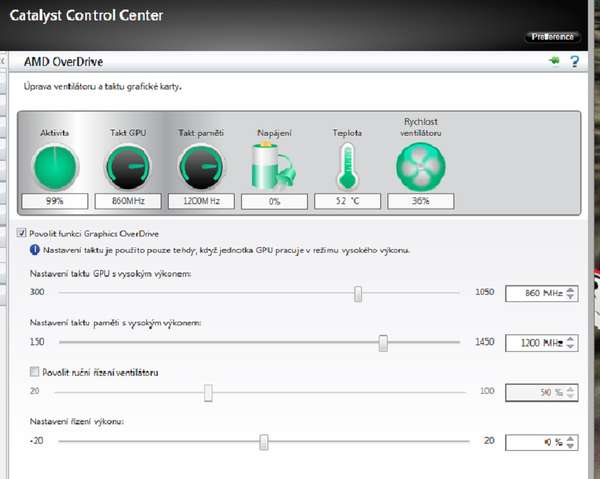Click the -20 power slider minimum label
600x479 pixels.
(37, 441)
